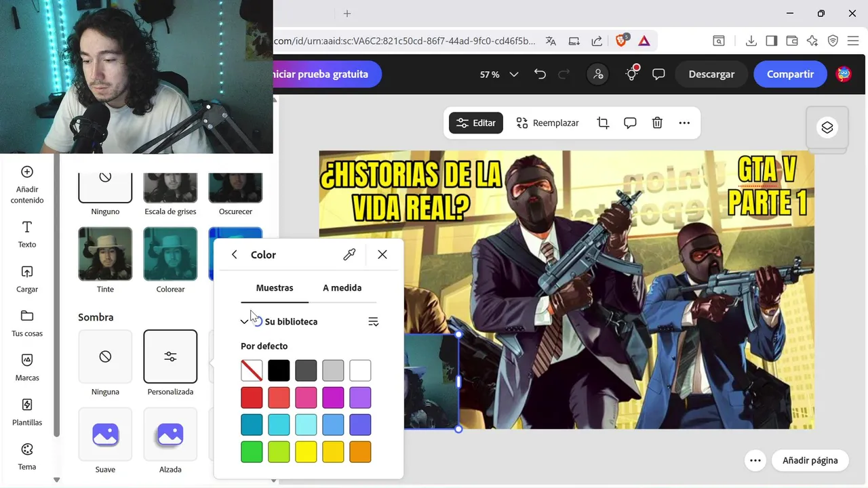Select the crop tool in image toolbar
Screen dimensions: 868x488
[x=603, y=123]
